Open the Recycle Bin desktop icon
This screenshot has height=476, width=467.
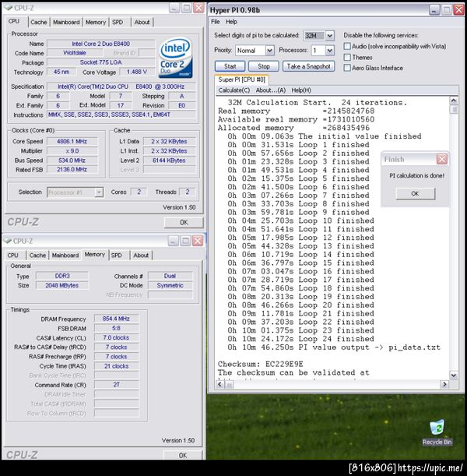437,432
